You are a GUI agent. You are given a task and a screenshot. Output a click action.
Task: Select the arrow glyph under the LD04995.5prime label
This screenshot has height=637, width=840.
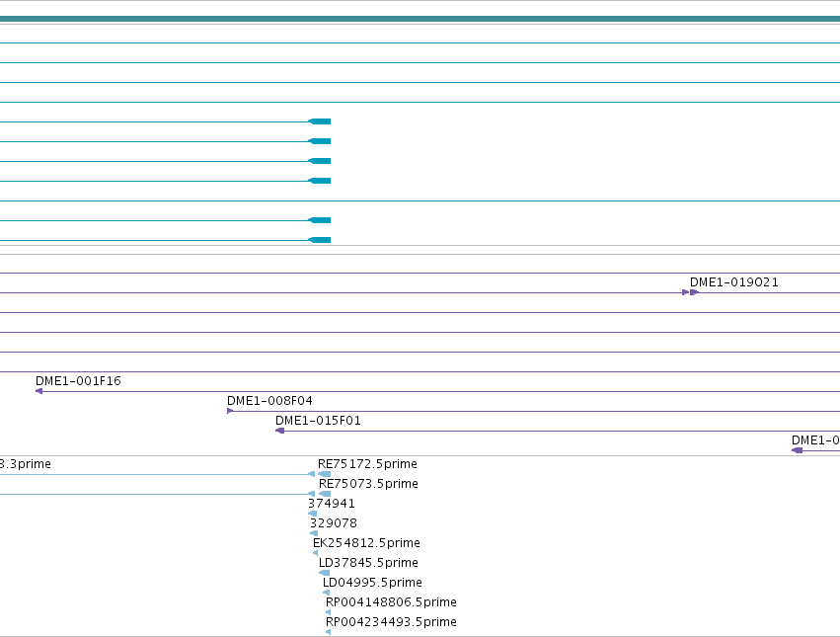[327, 593]
